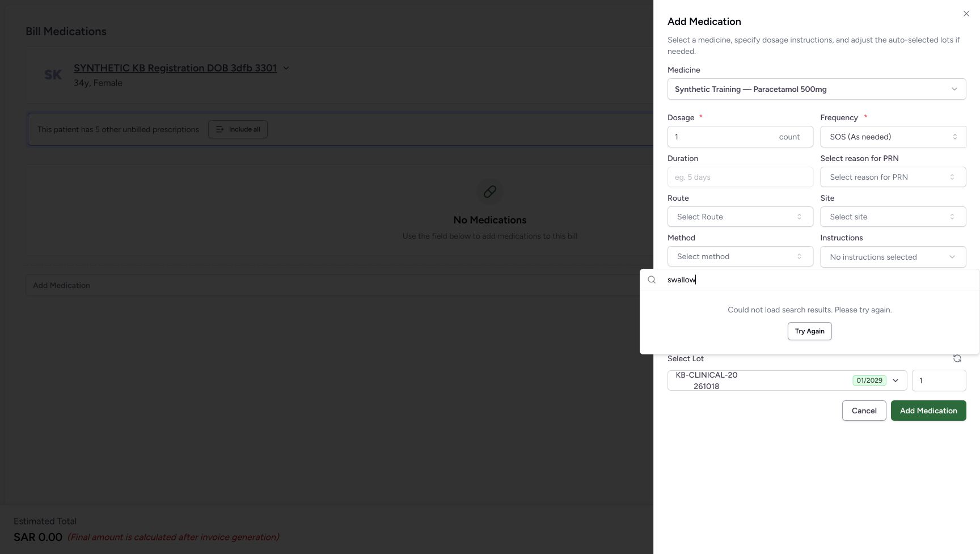Click the green Add Medication button
This screenshot has width=980, height=554.
[928, 411]
